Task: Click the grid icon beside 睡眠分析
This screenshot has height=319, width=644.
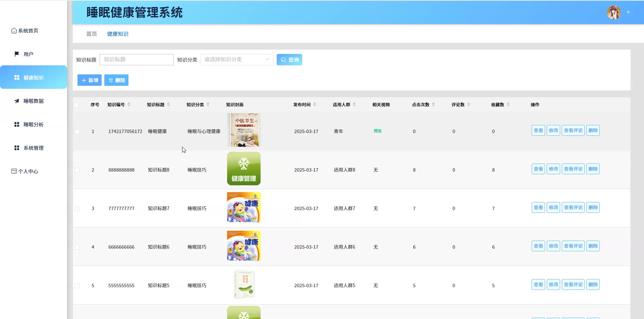Action: coord(17,124)
